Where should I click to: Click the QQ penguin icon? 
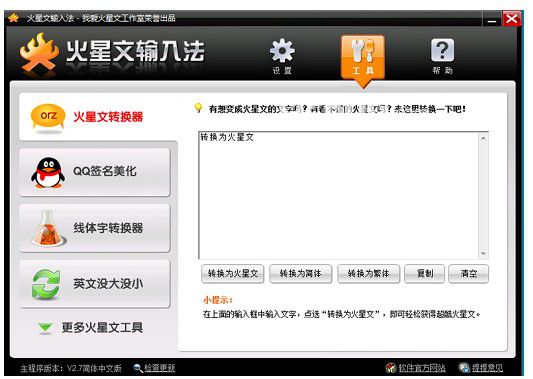coord(48,173)
